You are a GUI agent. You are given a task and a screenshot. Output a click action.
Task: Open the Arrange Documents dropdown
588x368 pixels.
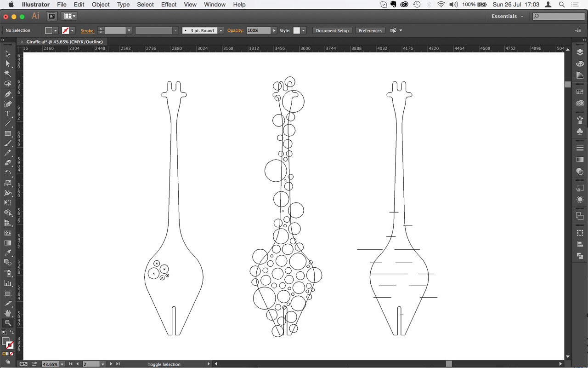(70, 16)
